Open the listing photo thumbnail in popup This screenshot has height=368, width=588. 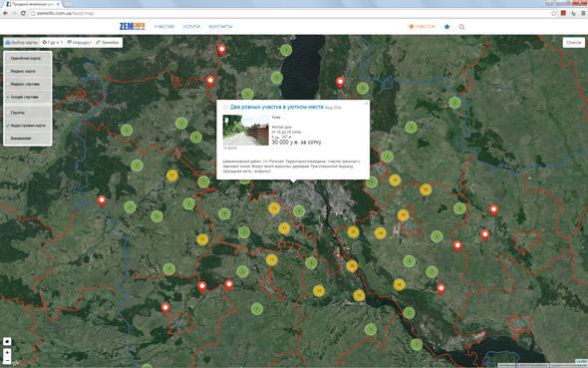coord(245,131)
